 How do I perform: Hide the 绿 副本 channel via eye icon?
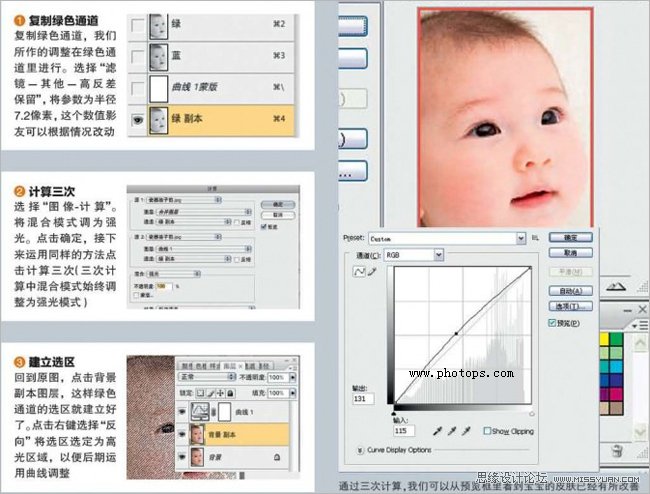click(138, 120)
